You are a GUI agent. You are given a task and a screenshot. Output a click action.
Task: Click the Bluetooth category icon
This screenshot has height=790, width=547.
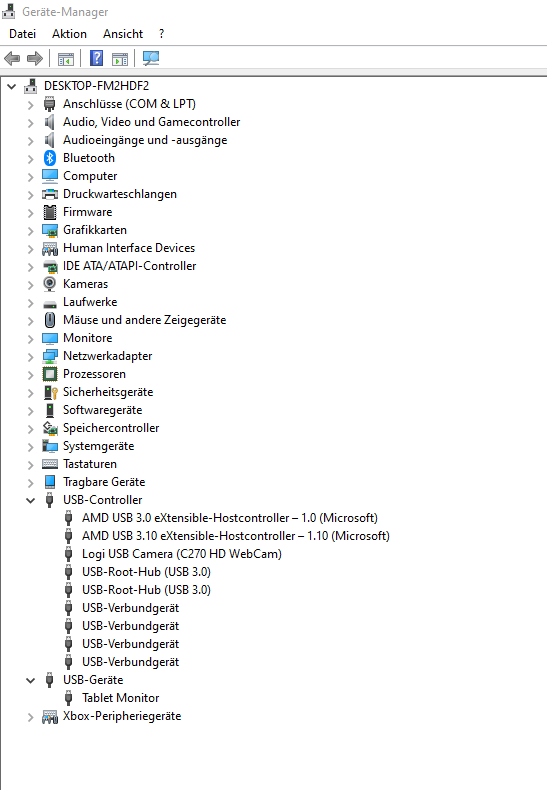click(49, 158)
